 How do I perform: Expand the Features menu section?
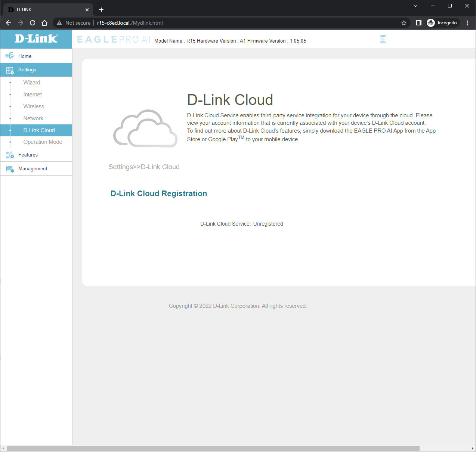tap(36, 155)
